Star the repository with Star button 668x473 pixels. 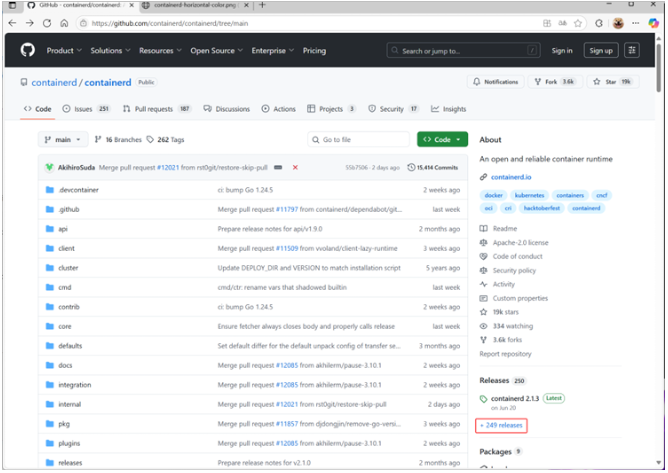tap(613, 82)
